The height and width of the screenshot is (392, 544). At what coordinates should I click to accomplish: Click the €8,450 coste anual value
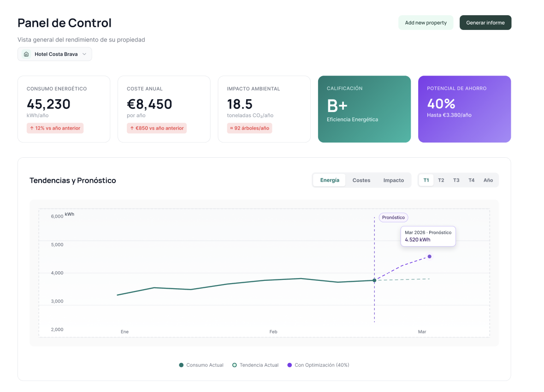pos(149,104)
